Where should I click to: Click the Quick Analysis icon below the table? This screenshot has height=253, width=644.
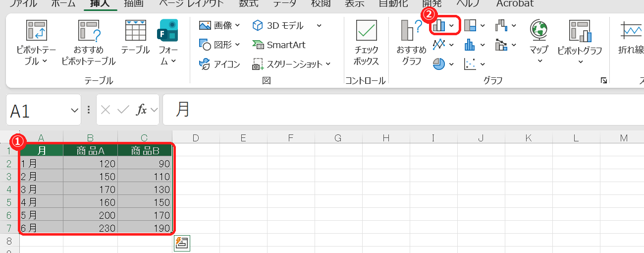pyautogui.click(x=182, y=243)
